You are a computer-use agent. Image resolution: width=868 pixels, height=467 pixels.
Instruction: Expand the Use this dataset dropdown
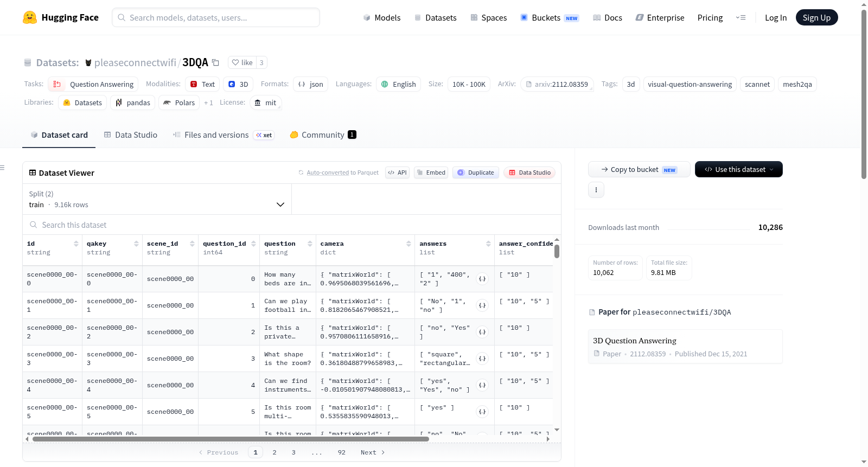[x=739, y=169]
